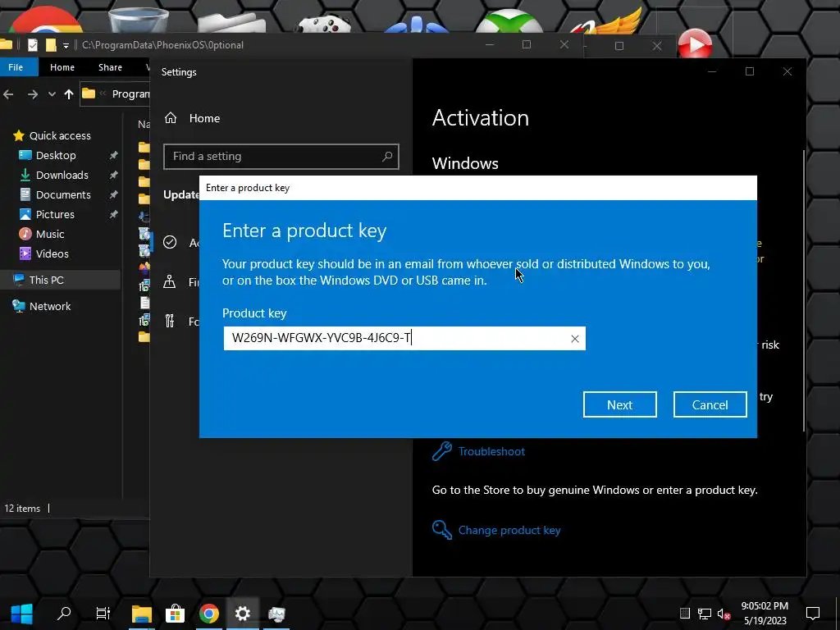
Task: Open Desktop in Quick access
Action: pyautogui.click(x=56, y=155)
